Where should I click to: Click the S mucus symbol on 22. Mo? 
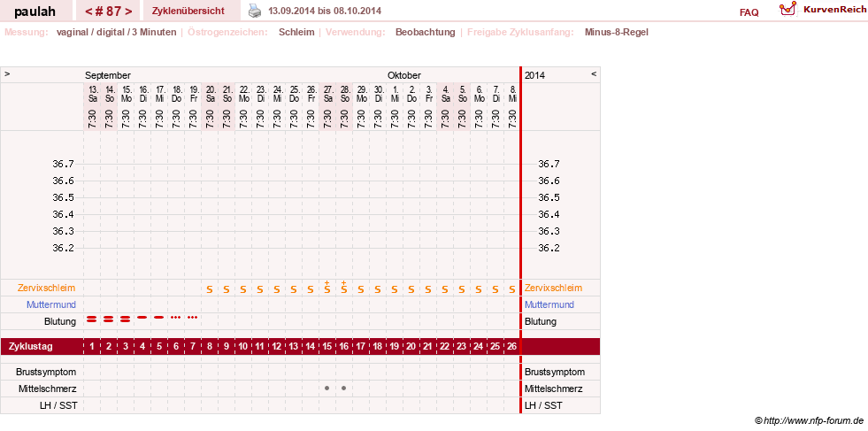coord(243,289)
